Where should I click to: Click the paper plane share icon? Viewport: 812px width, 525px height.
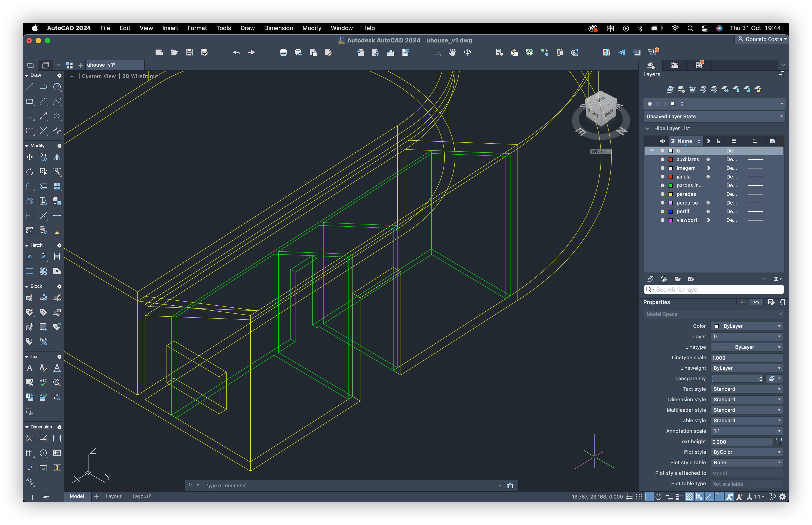pos(622,52)
